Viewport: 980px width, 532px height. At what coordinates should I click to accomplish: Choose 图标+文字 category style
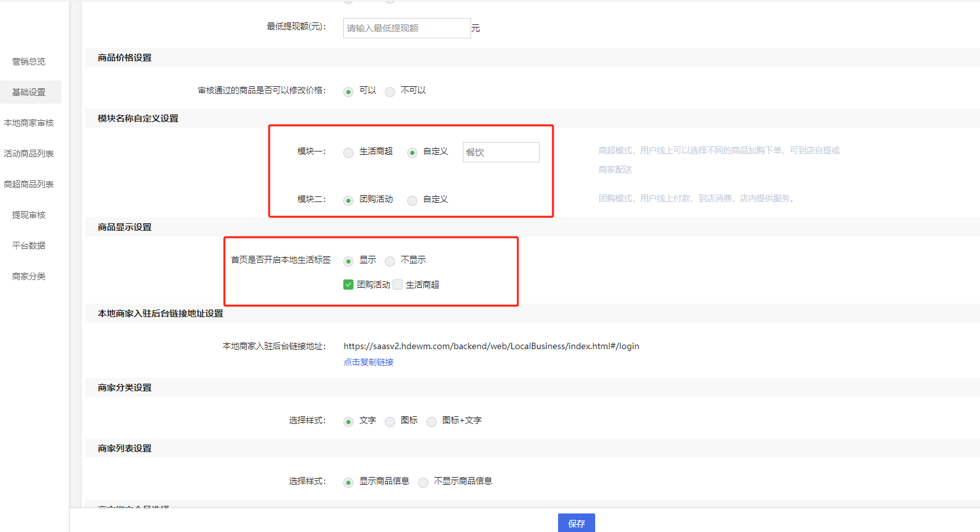point(432,421)
